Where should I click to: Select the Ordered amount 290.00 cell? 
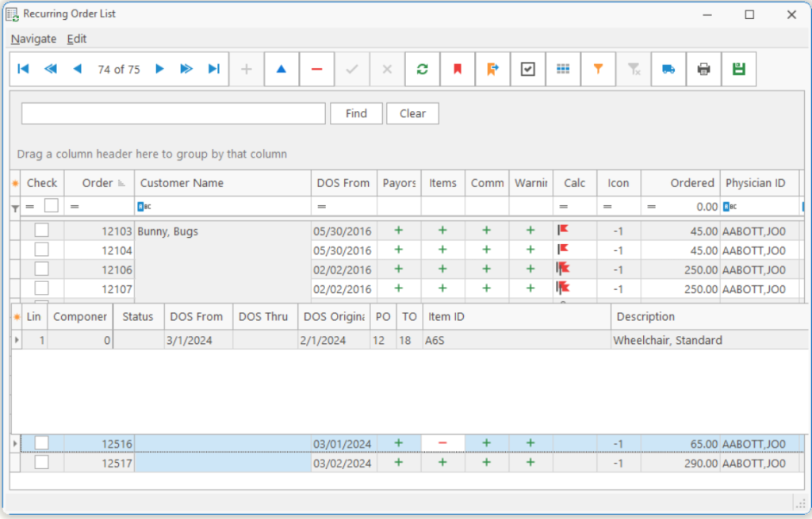tap(680, 463)
